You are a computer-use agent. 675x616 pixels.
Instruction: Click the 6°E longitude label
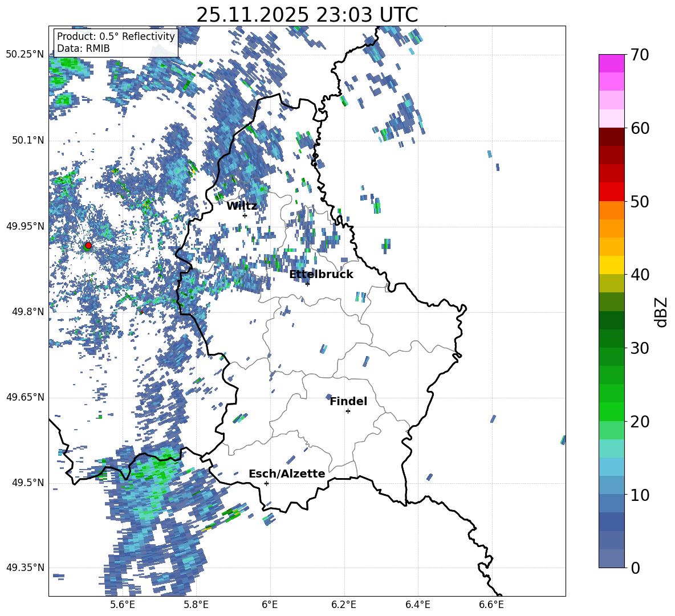pos(270,605)
